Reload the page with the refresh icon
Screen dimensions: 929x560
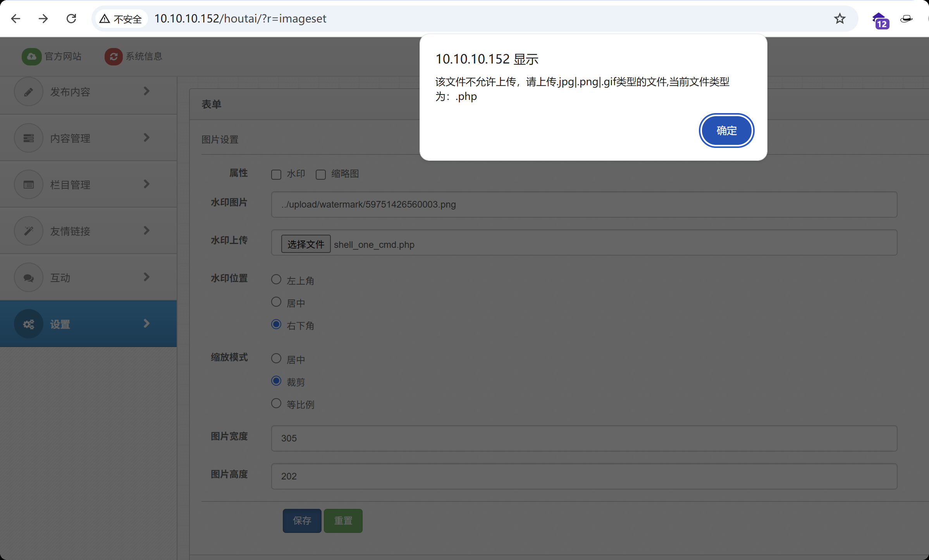pyautogui.click(x=71, y=19)
